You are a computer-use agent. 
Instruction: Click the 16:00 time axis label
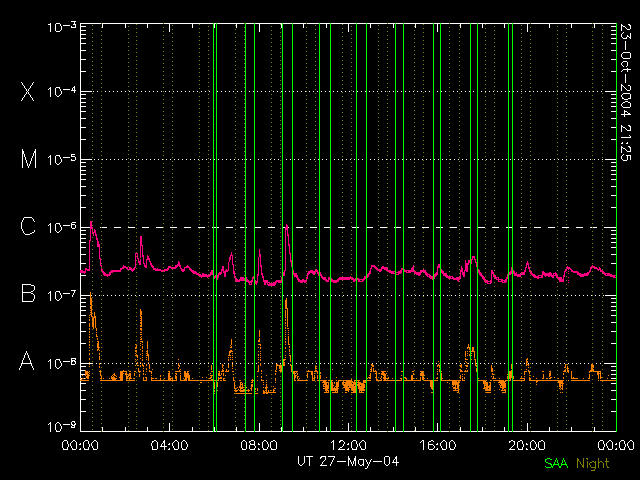tap(438, 444)
